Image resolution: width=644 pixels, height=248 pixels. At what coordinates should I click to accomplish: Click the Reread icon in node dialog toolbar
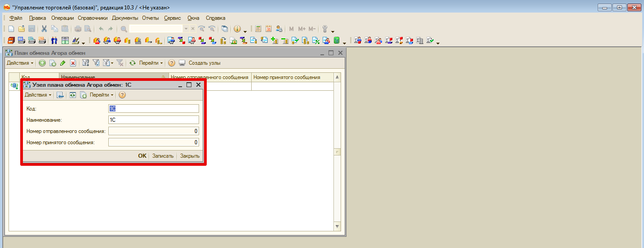[x=72, y=95]
